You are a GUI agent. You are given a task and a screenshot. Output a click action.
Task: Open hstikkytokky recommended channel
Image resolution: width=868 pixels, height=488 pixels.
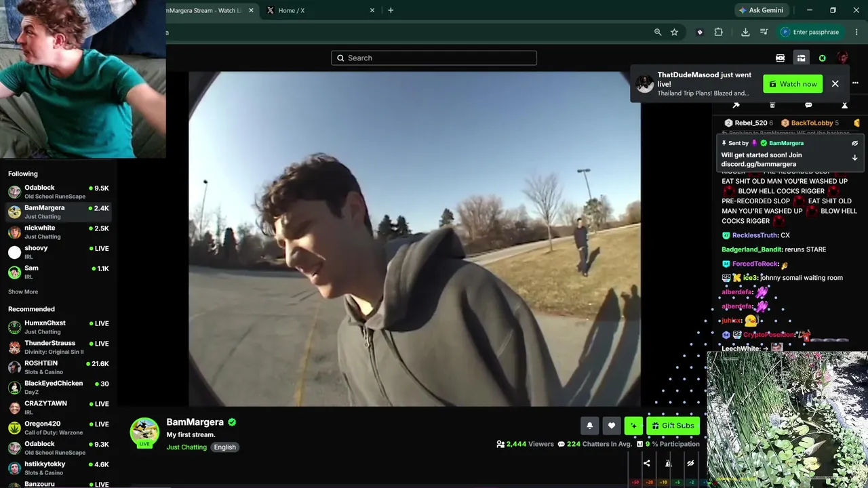coord(58,468)
